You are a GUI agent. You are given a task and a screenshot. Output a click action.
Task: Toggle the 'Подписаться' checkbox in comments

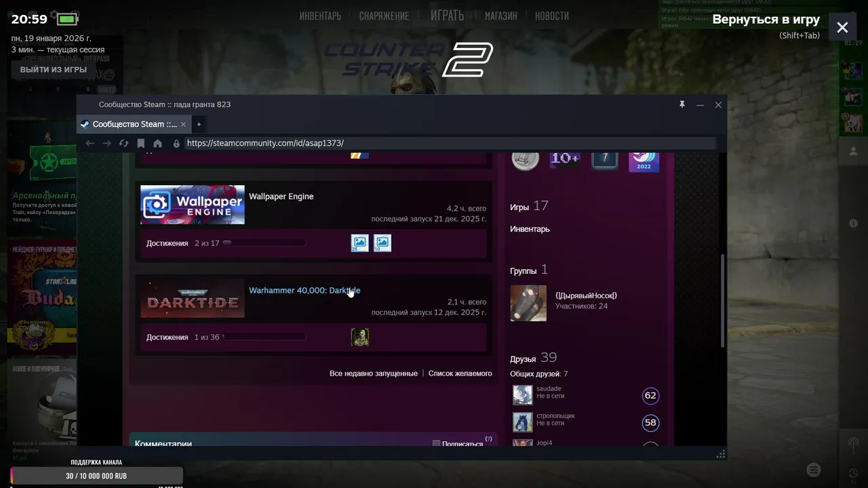click(x=437, y=444)
